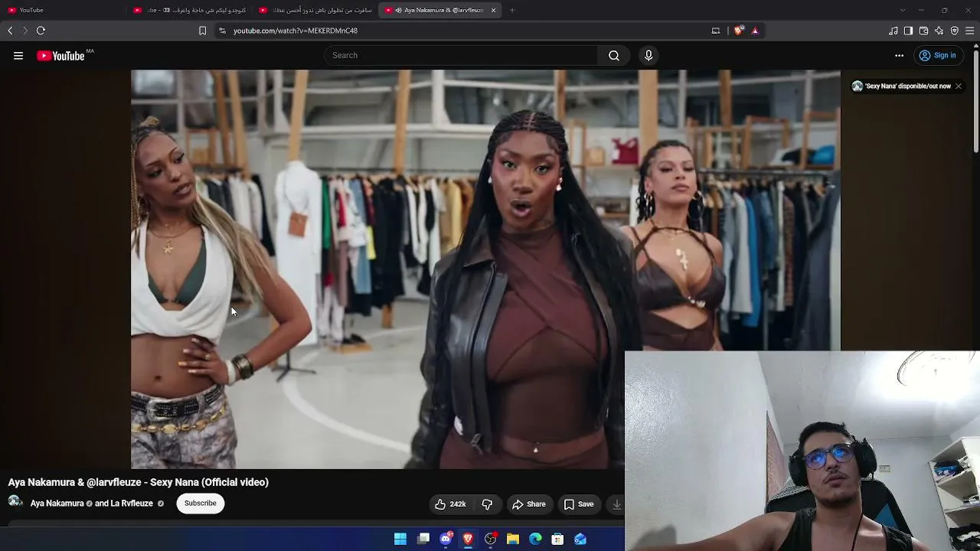Click the video player to pause
The width and height of the screenshot is (980, 551).
[x=485, y=268]
